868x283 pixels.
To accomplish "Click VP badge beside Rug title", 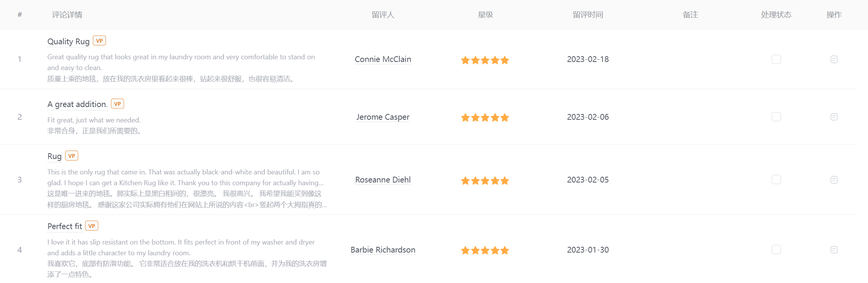I will 72,156.
